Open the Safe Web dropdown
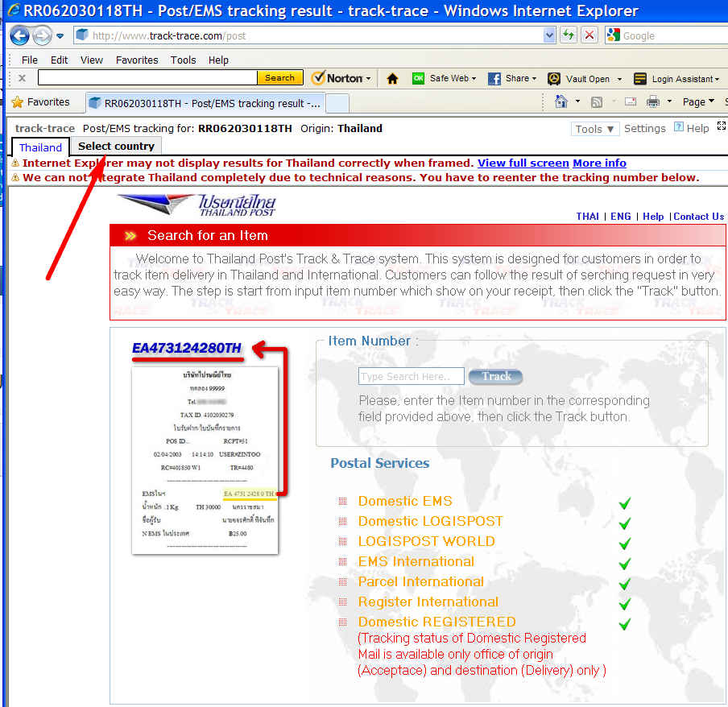Screen dimensions: 728x707 (x=445, y=78)
